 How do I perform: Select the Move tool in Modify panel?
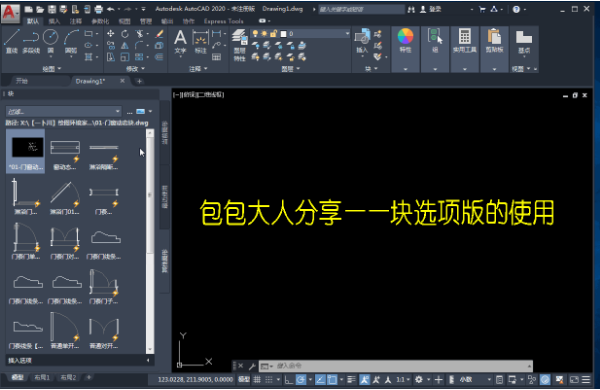111,34
